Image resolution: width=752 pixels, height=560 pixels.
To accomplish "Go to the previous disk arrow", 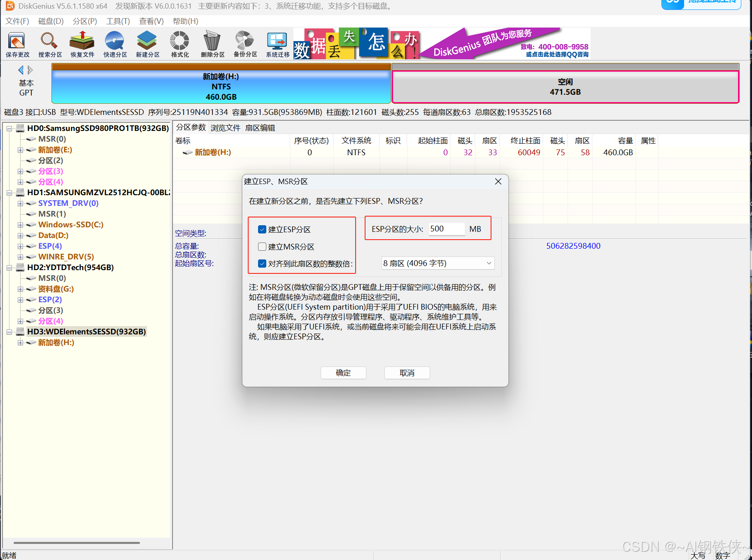I will tap(21, 70).
